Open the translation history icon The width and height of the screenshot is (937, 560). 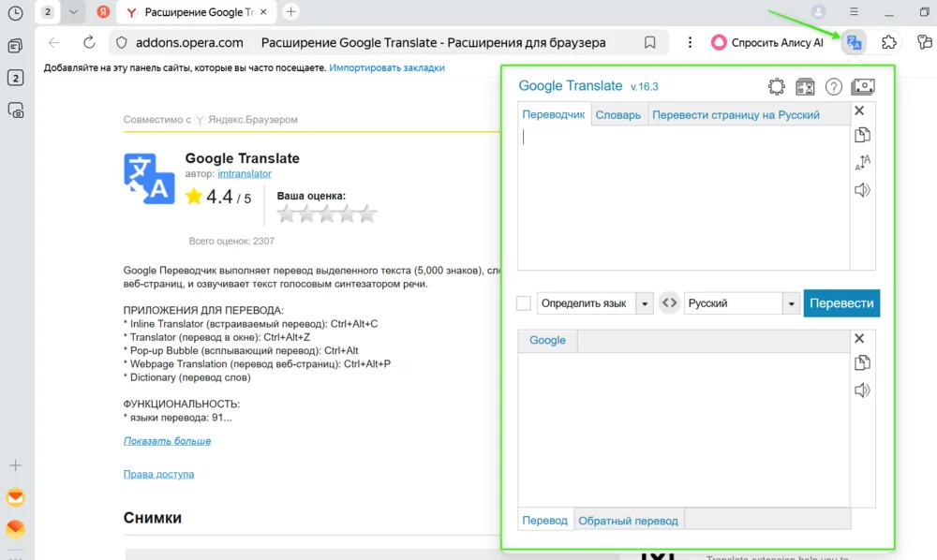click(x=805, y=86)
